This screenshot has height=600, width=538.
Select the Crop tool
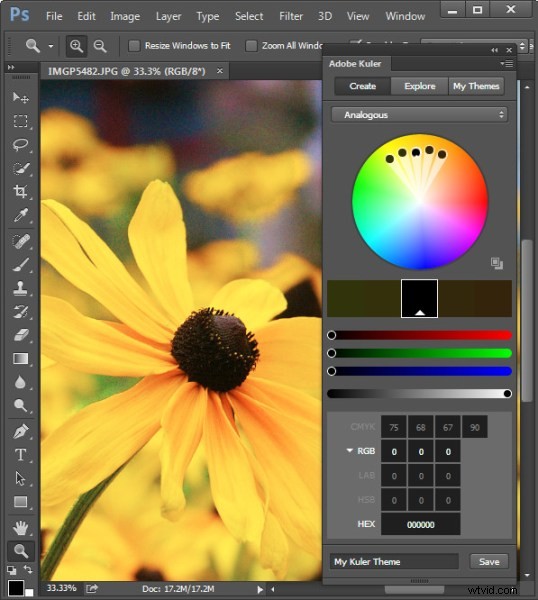[x=20, y=191]
